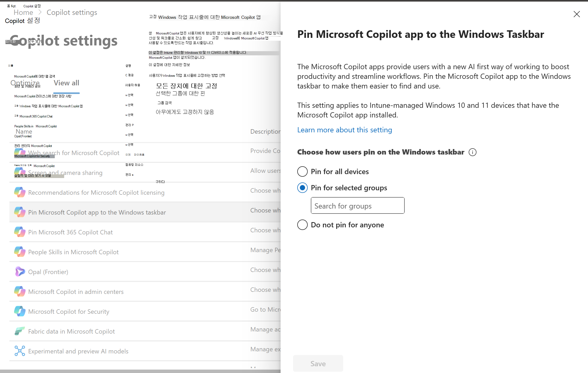Click the Description column header
Screen dimensions: 588x373
265,132
